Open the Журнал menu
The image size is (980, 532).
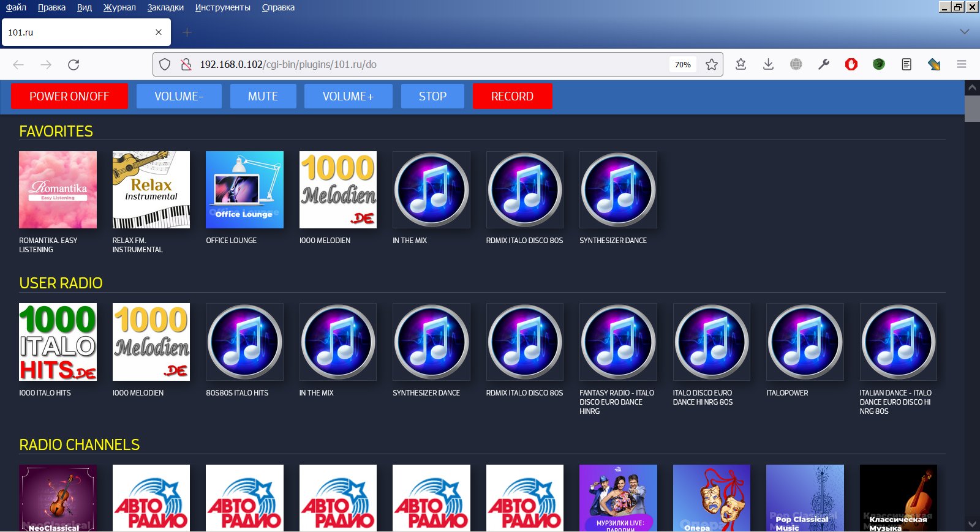(x=119, y=7)
